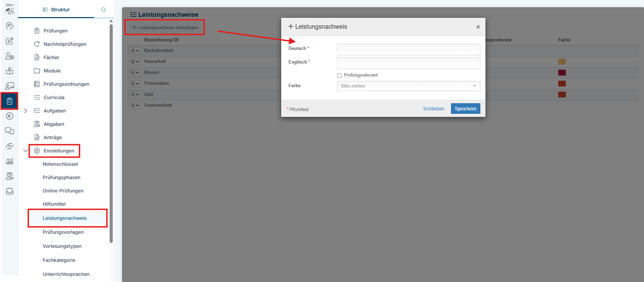Focus the Deutsch text input field
644x282 pixels.
[408, 50]
